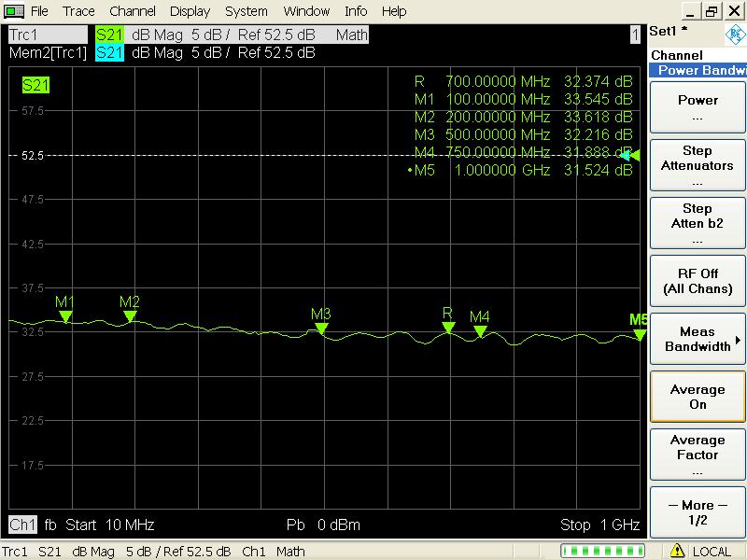Viewport: 747px width, 560px height.
Task: Toggle RF Off for all channels
Action: tap(697, 281)
